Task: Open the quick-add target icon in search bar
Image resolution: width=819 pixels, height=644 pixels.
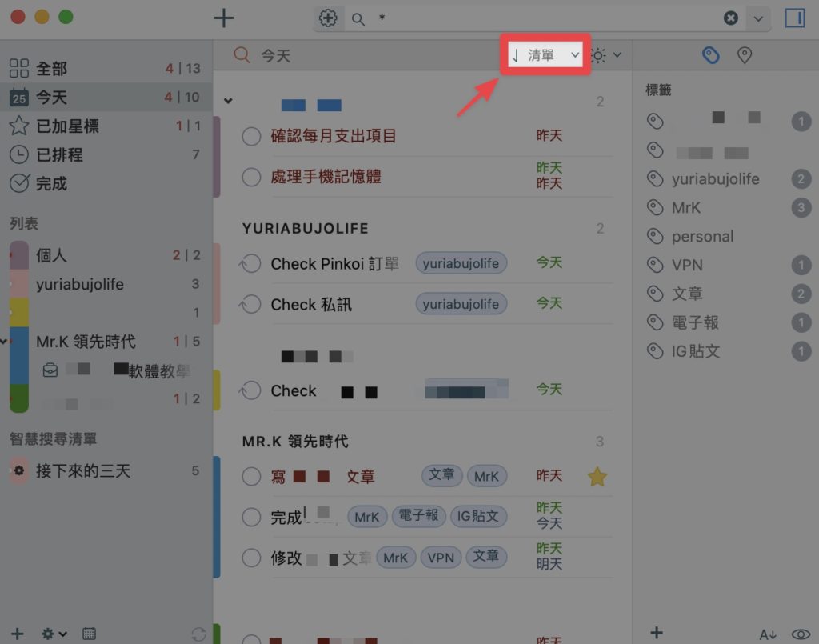Action: 328,18
